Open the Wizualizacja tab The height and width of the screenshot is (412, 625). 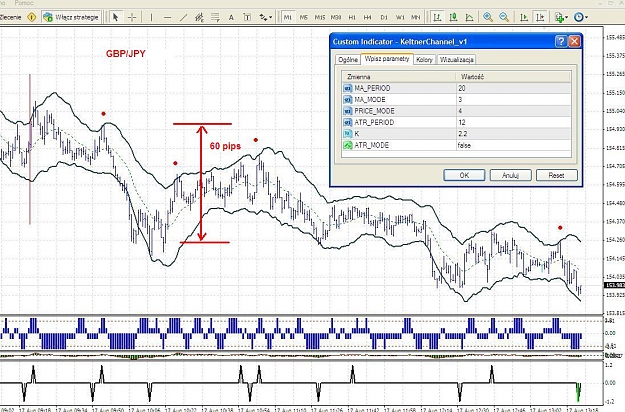click(456, 59)
